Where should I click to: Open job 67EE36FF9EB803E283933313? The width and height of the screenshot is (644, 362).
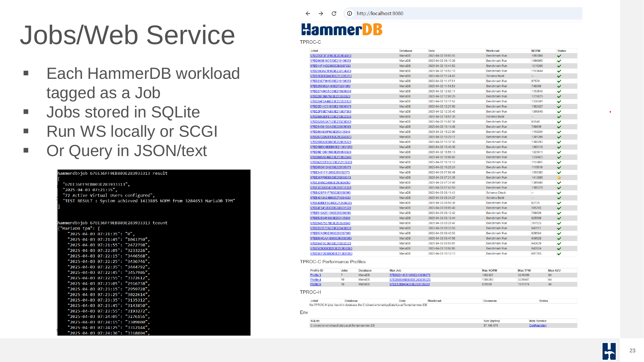[331, 178]
